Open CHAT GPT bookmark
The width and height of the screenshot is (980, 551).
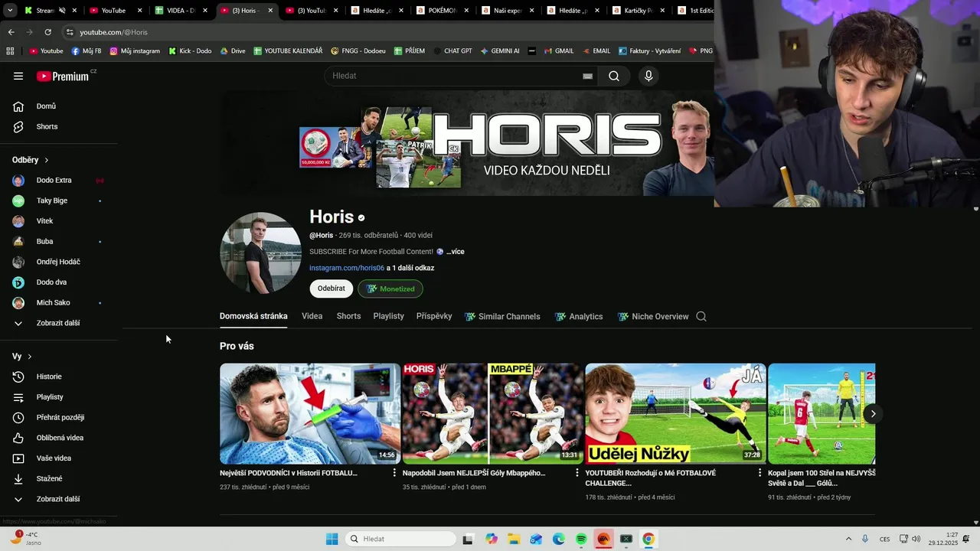(x=452, y=51)
